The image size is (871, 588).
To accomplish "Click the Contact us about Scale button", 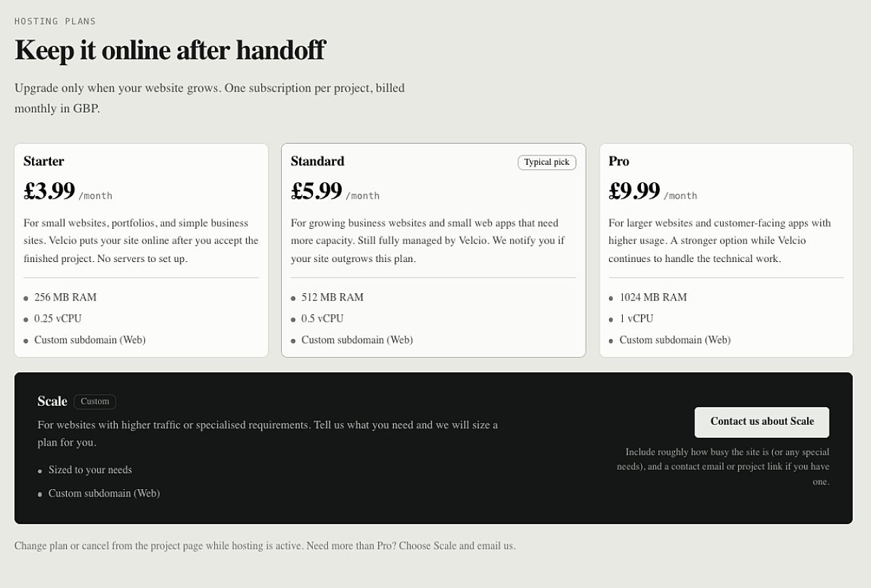I will [x=762, y=422].
